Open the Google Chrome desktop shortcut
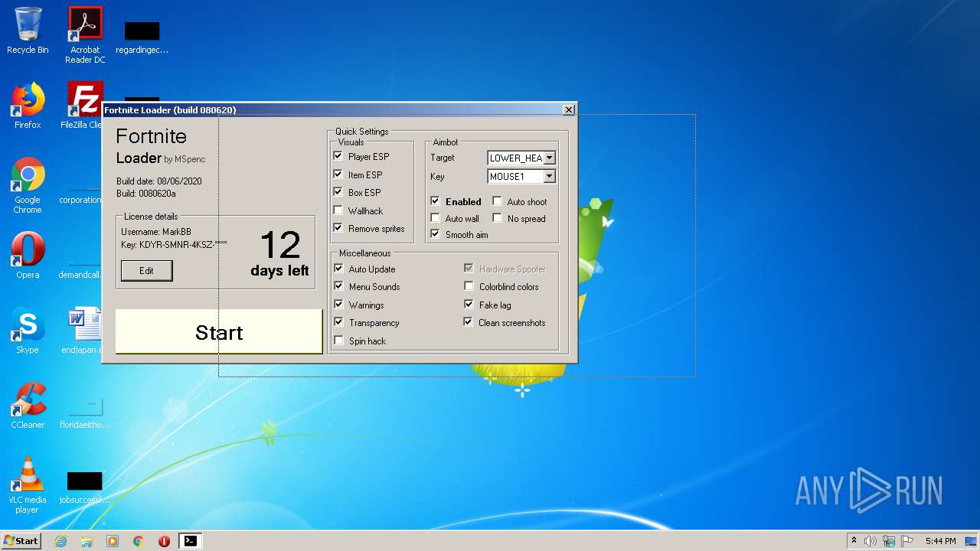The width and height of the screenshot is (980, 551). coord(28,185)
